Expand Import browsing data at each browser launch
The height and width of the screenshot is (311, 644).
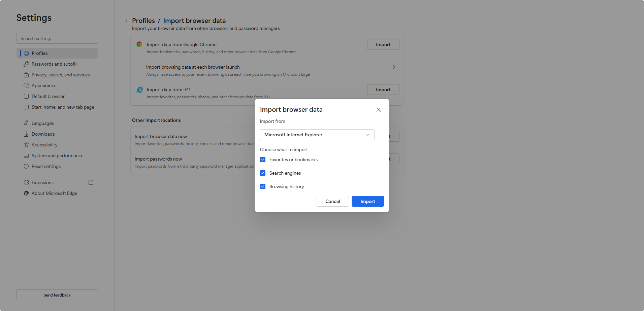click(394, 67)
